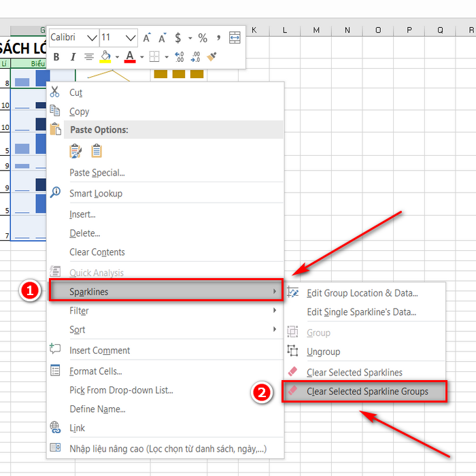The width and height of the screenshot is (476, 476).
Task: Click the Increase Font Size icon
Action: coord(147,37)
